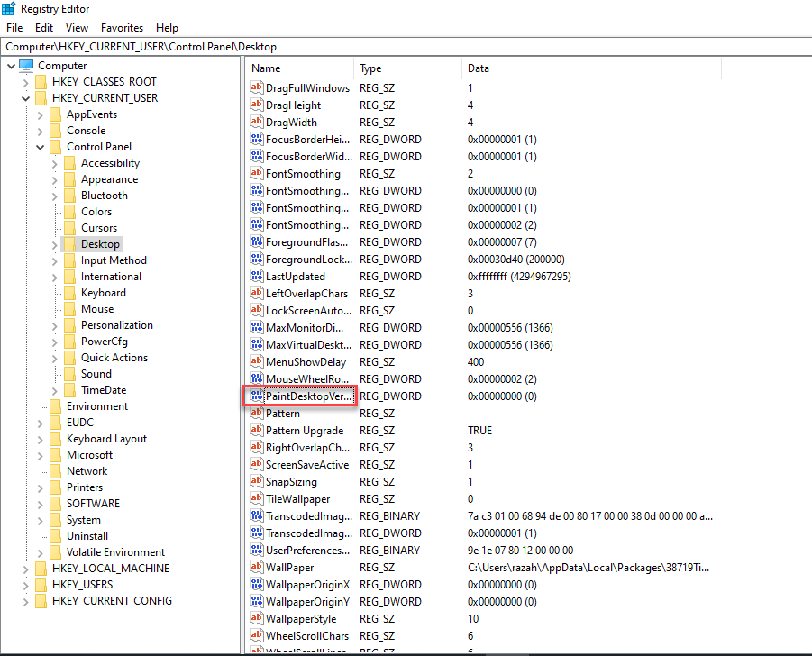Click the registry path address bar
The image size is (812, 656).
(x=406, y=46)
